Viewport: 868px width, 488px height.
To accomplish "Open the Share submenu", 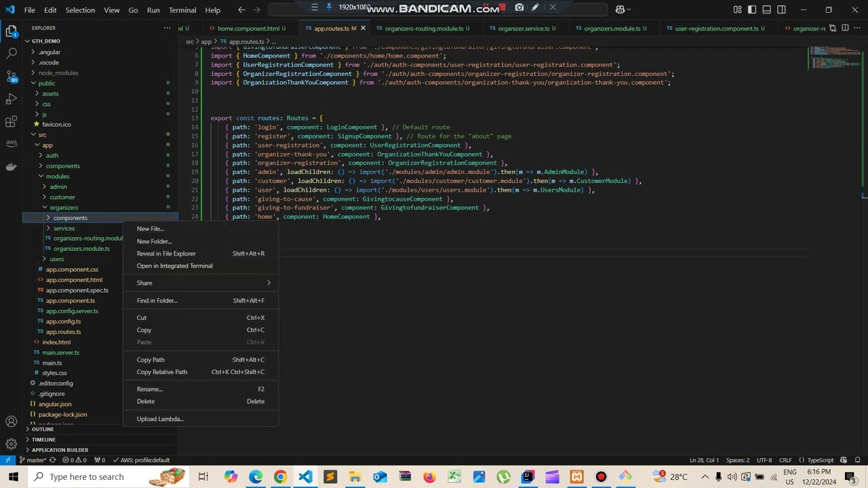I will 200,283.
